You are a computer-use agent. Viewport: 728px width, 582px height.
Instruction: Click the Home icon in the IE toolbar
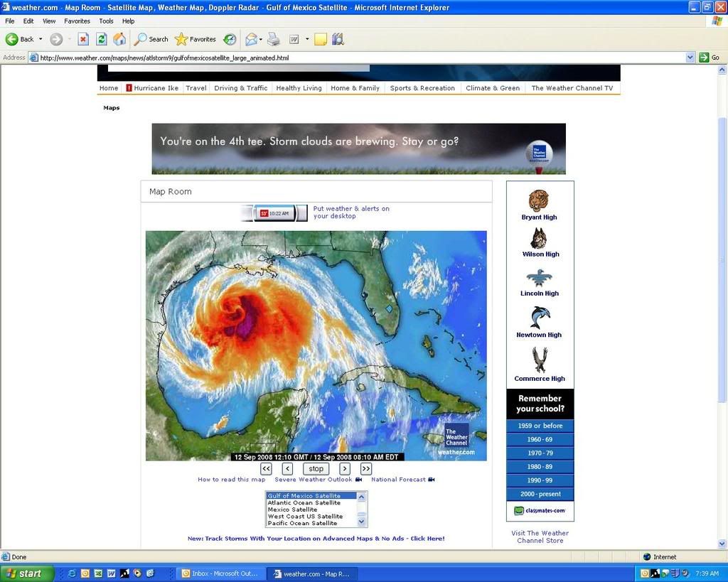119,39
